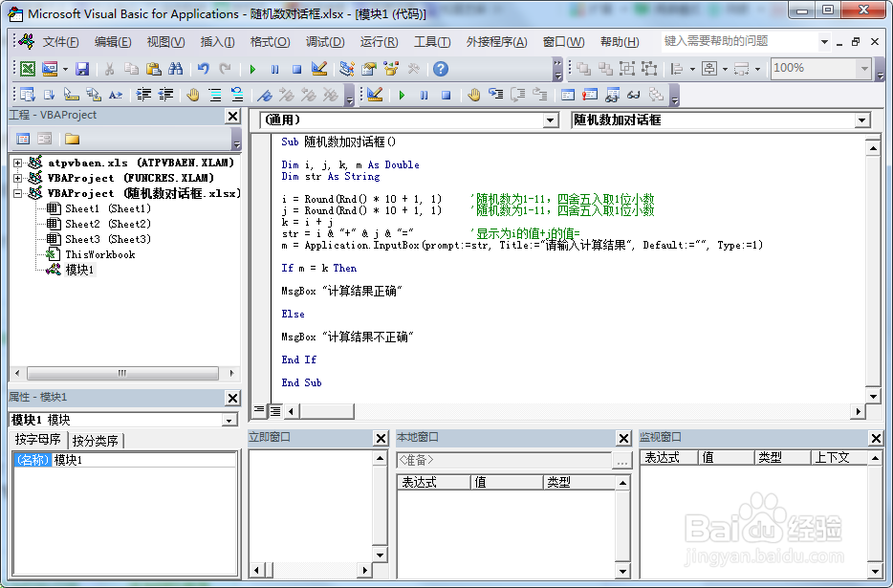
Task: Click Break (pause) on the Standard toolbar
Action: [274, 70]
